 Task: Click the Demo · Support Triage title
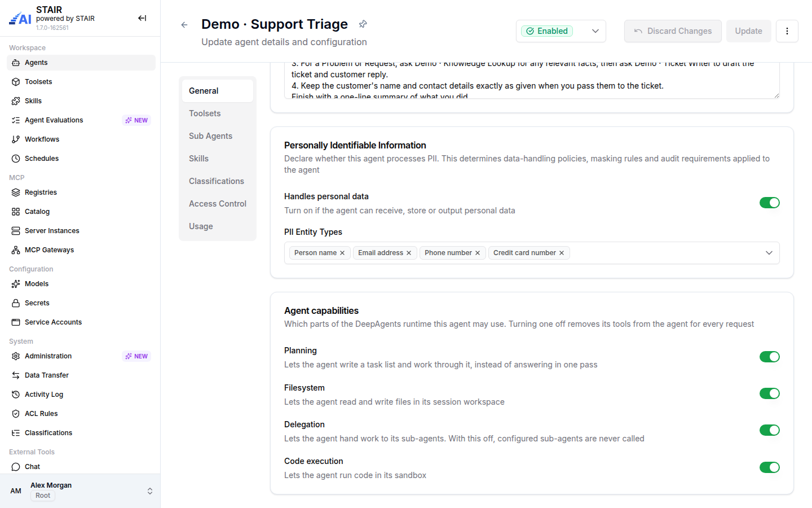tap(275, 24)
